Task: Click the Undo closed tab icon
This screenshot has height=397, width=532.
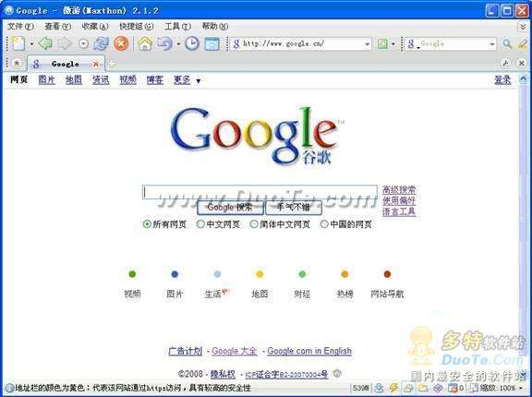Action: click(x=165, y=43)
